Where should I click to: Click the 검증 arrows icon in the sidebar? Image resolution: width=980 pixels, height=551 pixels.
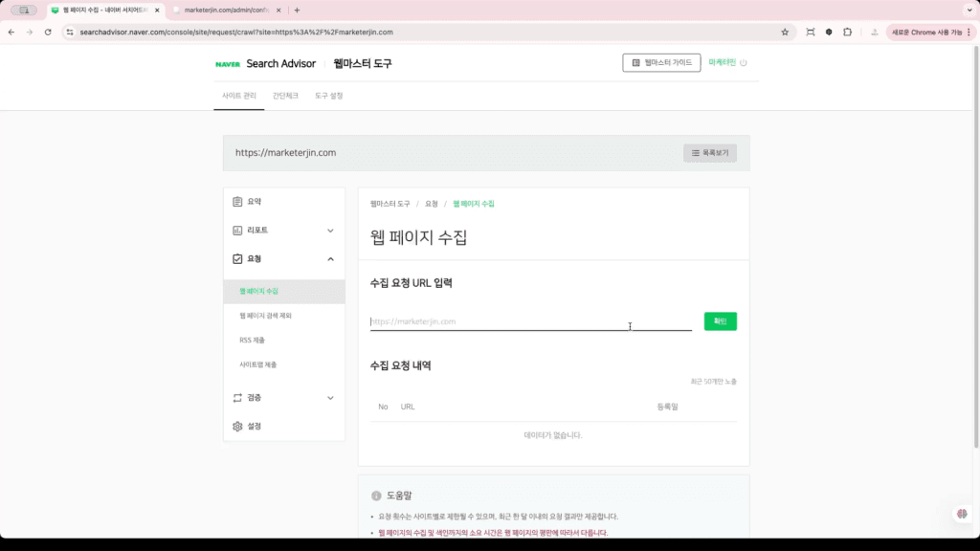tap(236, 397)
